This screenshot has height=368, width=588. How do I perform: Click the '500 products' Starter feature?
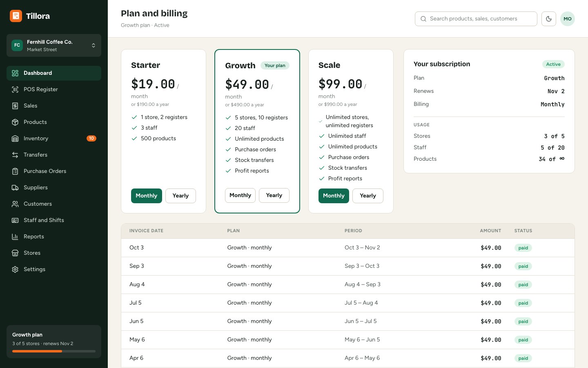[x=158, y=139]
